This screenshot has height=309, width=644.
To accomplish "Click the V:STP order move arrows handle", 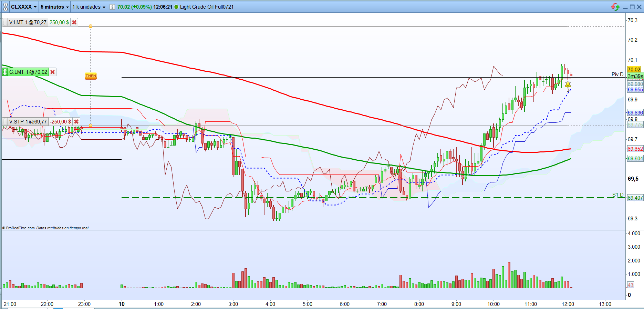I will 5,122.
